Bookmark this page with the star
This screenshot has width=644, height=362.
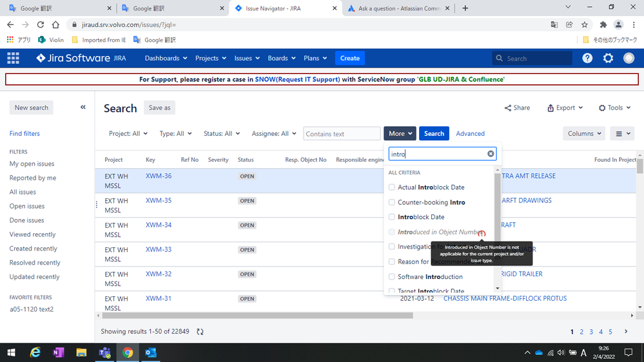tap(585, 24)
